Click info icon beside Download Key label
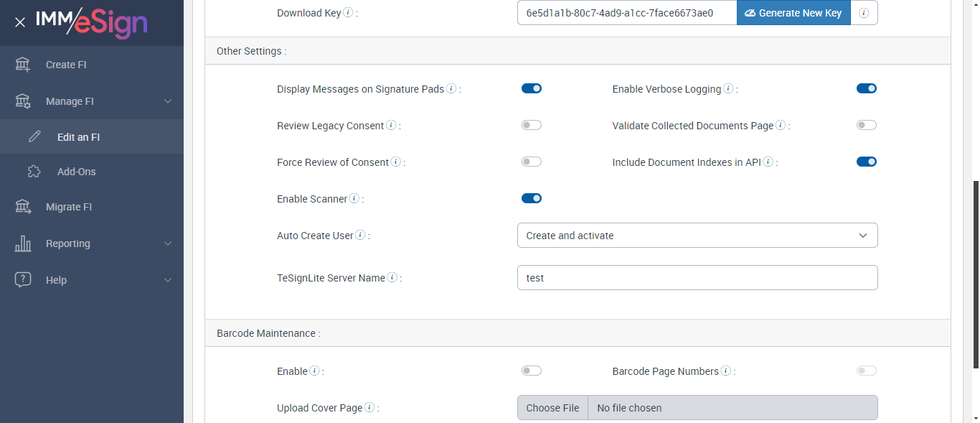Image resolution: width=980 pixels, height=423 pixels. [x=348, y=12]
